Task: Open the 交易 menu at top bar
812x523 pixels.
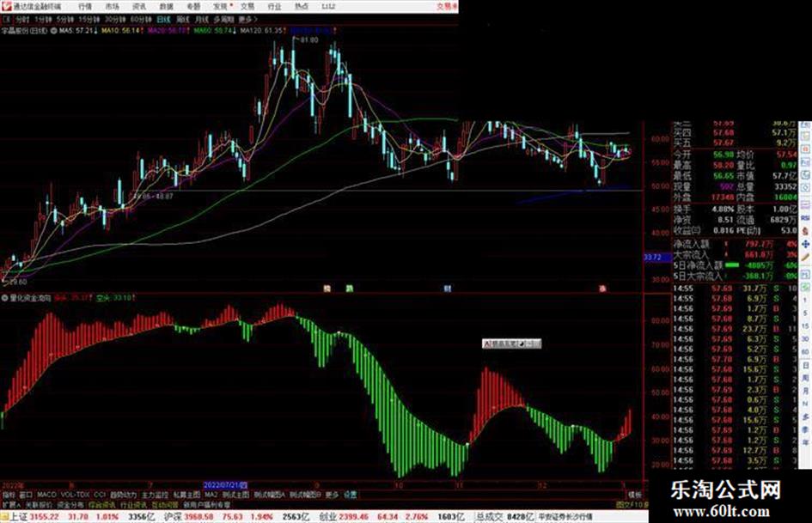Action: tap(247, 6)
